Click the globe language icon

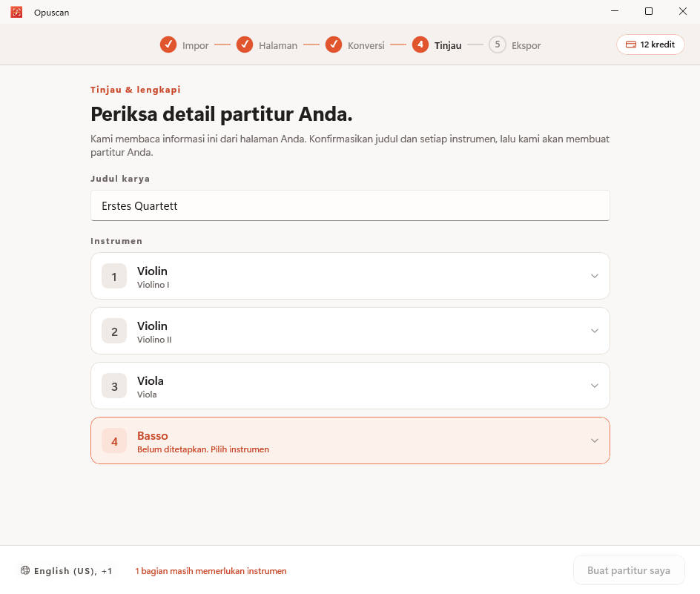25,570
